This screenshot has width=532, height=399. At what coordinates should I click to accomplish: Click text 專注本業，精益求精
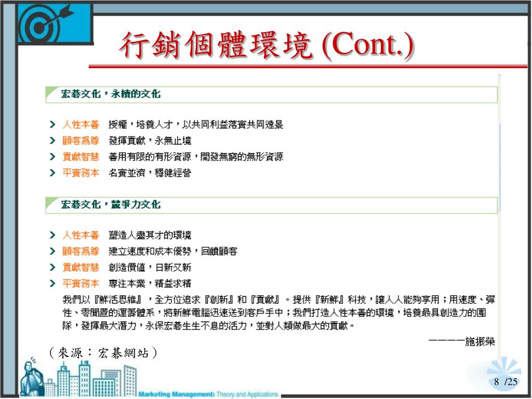click(x=150, y=283)
